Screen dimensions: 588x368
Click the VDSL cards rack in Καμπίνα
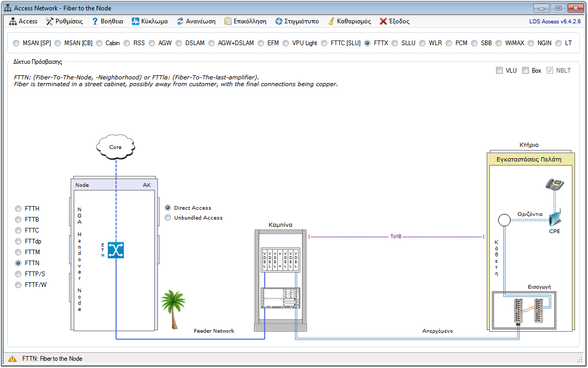click(x=280, y=260)
